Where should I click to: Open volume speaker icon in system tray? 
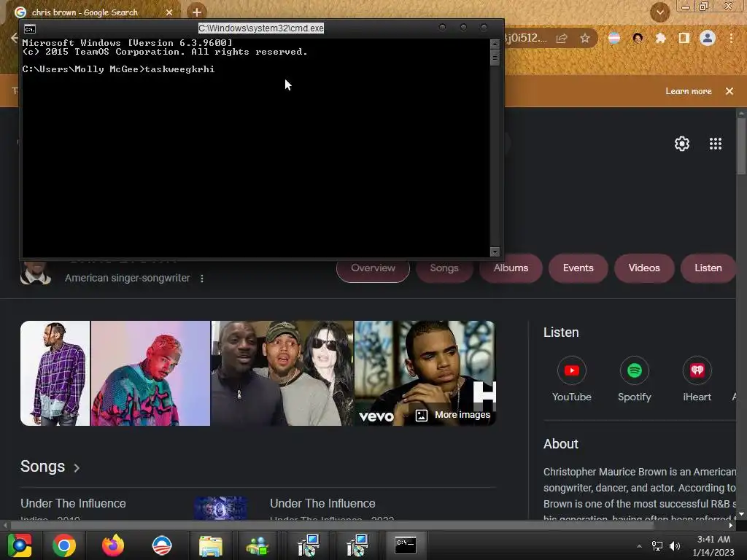click(675, 546)
